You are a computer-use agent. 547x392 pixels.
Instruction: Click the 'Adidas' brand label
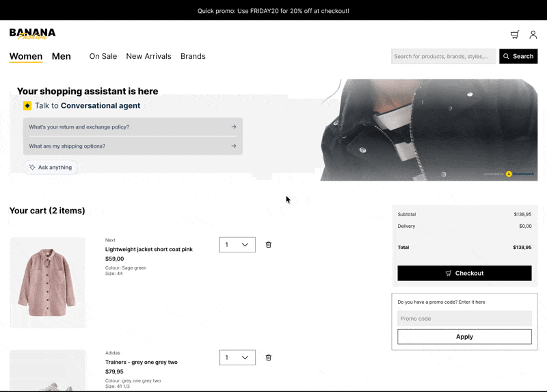click(x=112, y=352)
